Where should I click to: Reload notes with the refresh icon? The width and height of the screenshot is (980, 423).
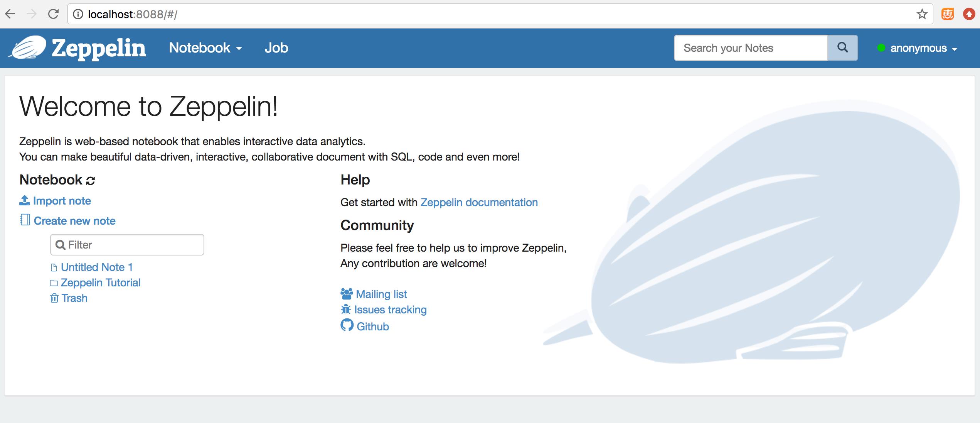point(90,180)
